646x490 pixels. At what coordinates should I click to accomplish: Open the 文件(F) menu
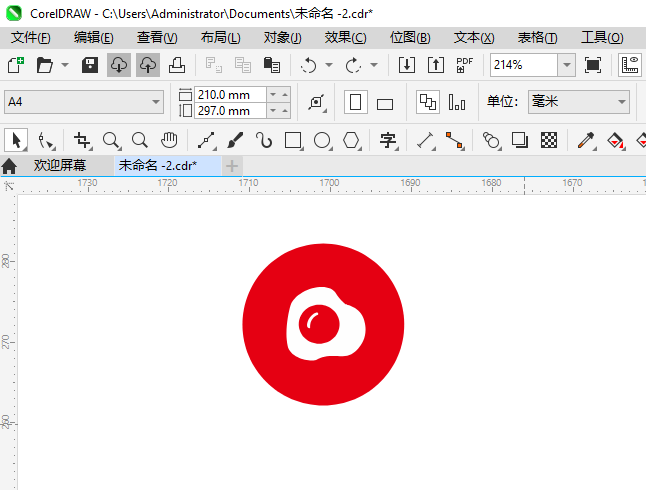coord(30,38)
